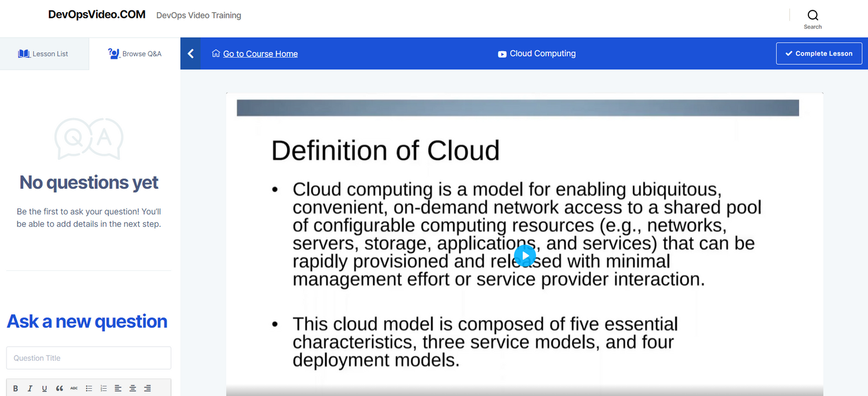Align question text to the left

pos(118,388)
